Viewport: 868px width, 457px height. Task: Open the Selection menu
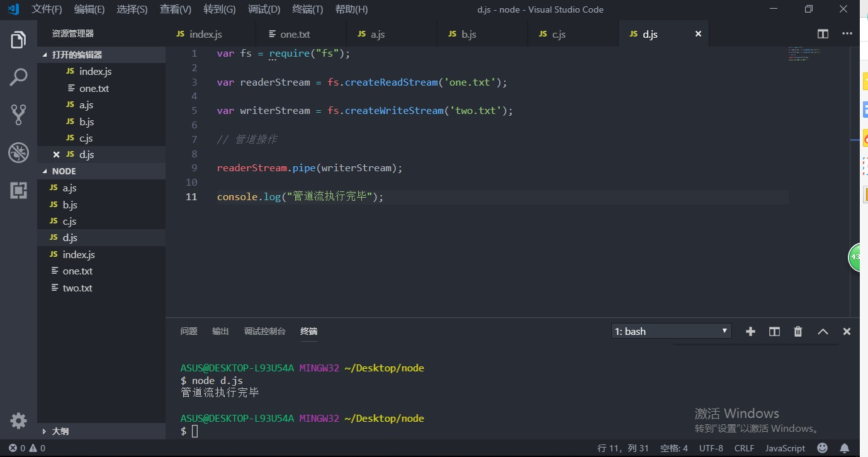click(x=132, y=9)
